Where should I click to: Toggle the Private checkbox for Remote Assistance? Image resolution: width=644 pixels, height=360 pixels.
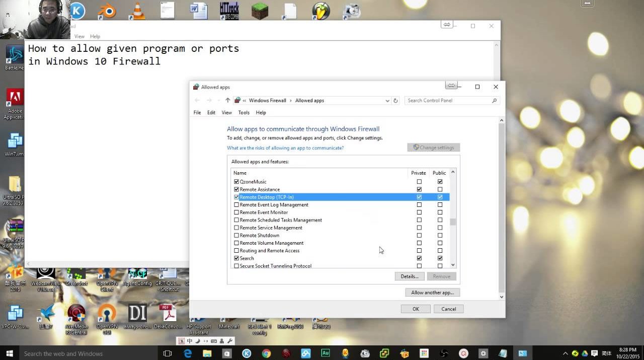click(x=419, y=189)
